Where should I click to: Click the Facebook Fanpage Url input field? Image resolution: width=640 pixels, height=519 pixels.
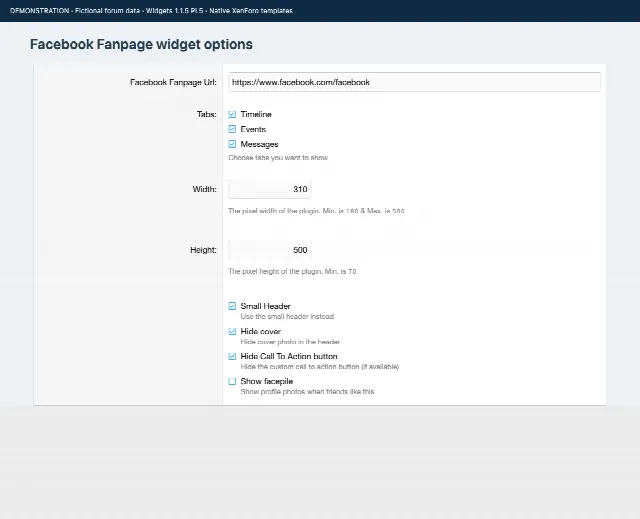pos(414,82)
